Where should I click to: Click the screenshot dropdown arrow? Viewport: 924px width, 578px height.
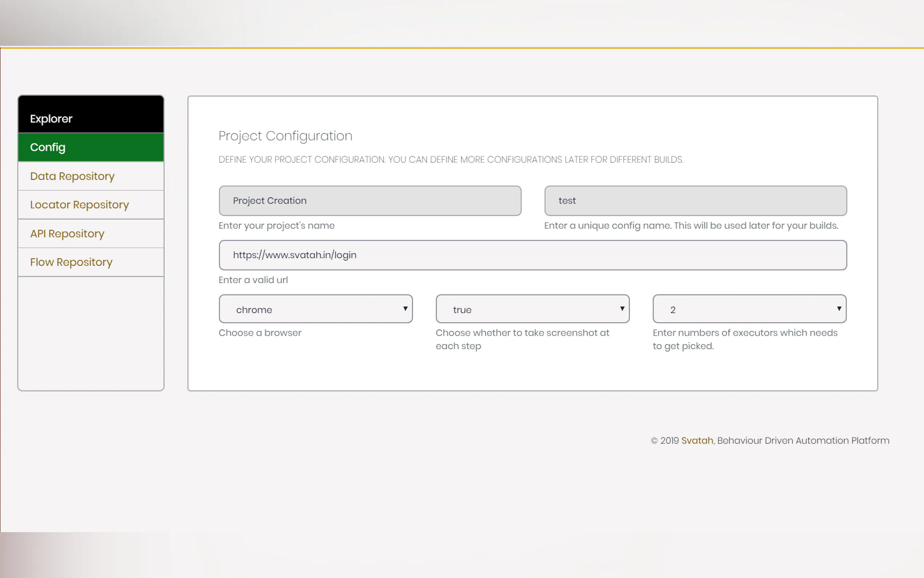pos(622,309)
